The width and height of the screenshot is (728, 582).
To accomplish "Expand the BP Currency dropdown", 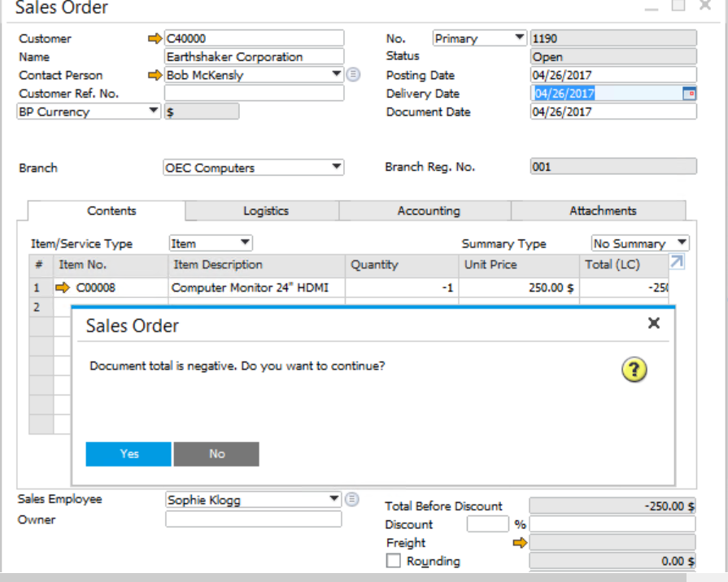I will (155, 112).
